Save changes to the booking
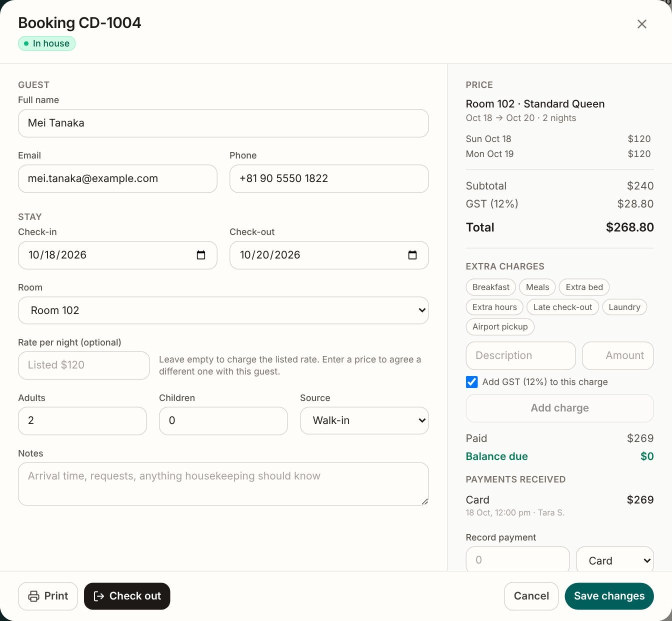672x621 pixels. point(609,596)
